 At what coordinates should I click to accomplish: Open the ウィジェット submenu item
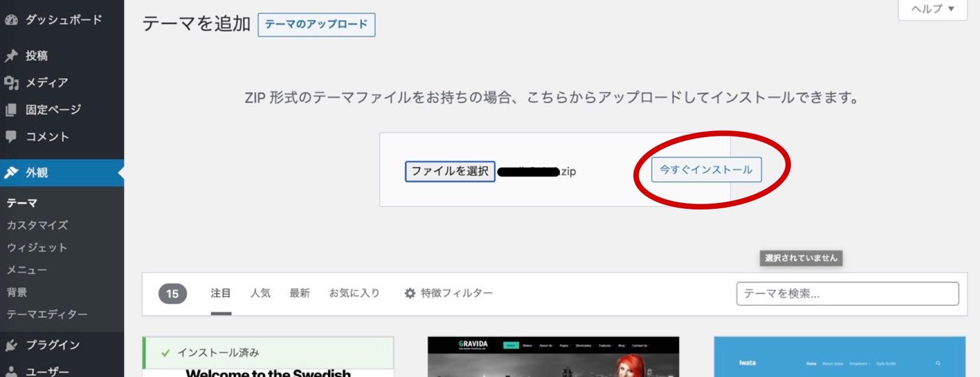[x=36, y=248]
